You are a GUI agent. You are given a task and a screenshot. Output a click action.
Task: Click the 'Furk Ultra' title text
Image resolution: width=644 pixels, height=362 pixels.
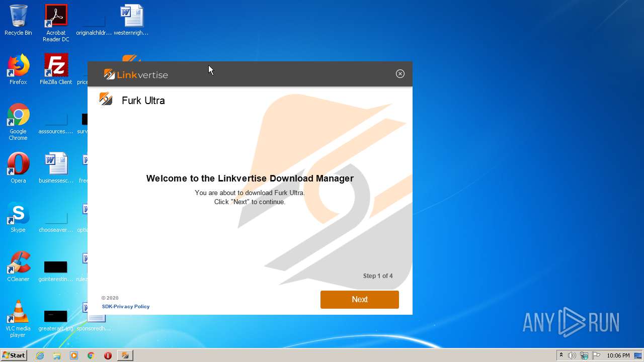(x=143, y=101)
